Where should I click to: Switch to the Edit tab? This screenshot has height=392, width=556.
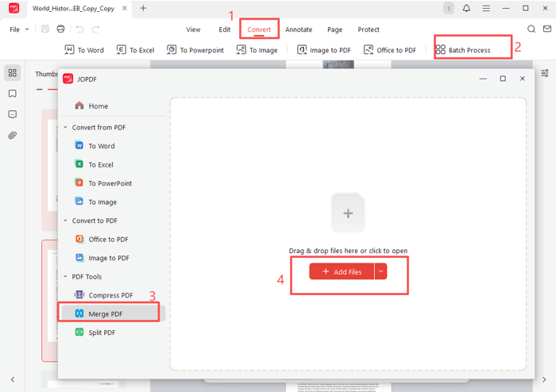pos(225,29)
